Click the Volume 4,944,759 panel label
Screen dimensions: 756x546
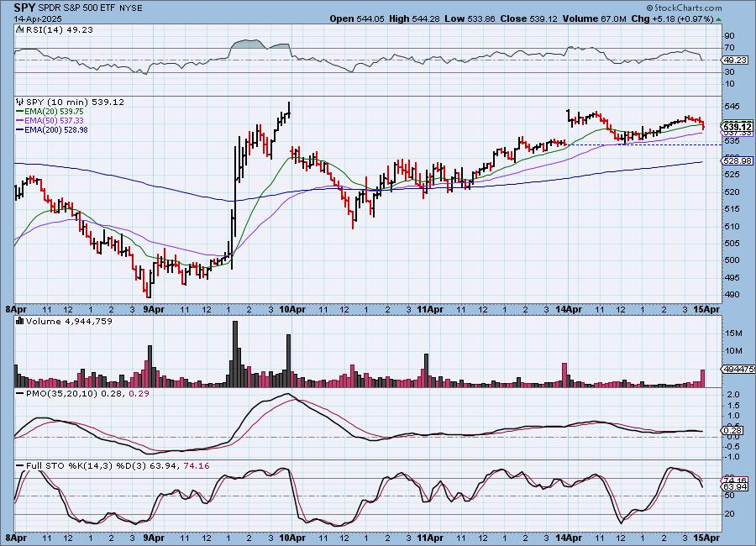point(69,321)
